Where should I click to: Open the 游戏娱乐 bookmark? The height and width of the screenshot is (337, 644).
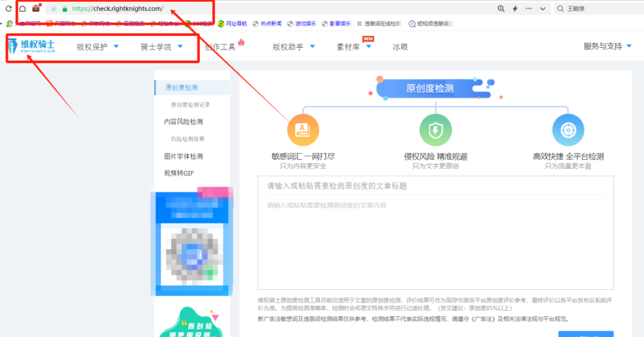pos(302,23)
